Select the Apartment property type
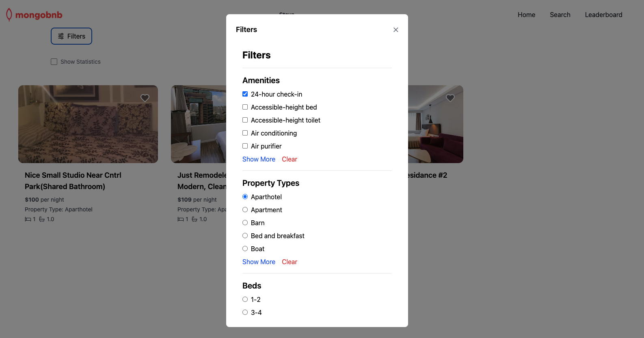This screenshot has width=644, height=338. [x=245, y=210]
